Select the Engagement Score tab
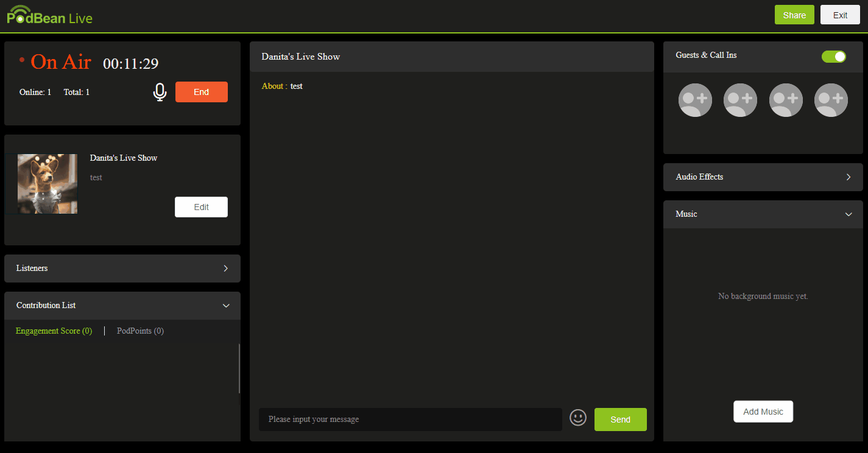868x453 pixels. click(x=54, y=331)
